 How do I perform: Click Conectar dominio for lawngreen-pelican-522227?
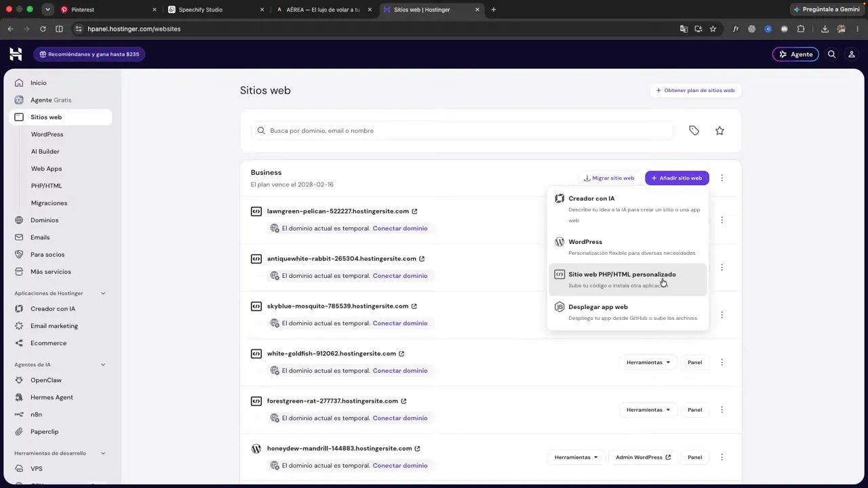400,228
